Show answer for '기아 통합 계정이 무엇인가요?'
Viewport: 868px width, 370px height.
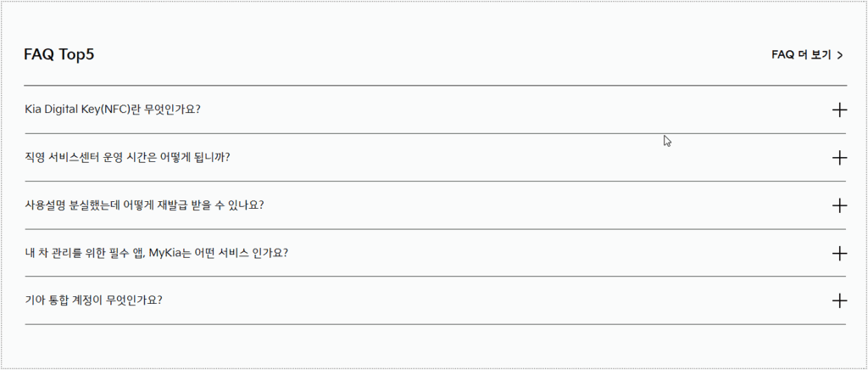click(x=93, y=300)
